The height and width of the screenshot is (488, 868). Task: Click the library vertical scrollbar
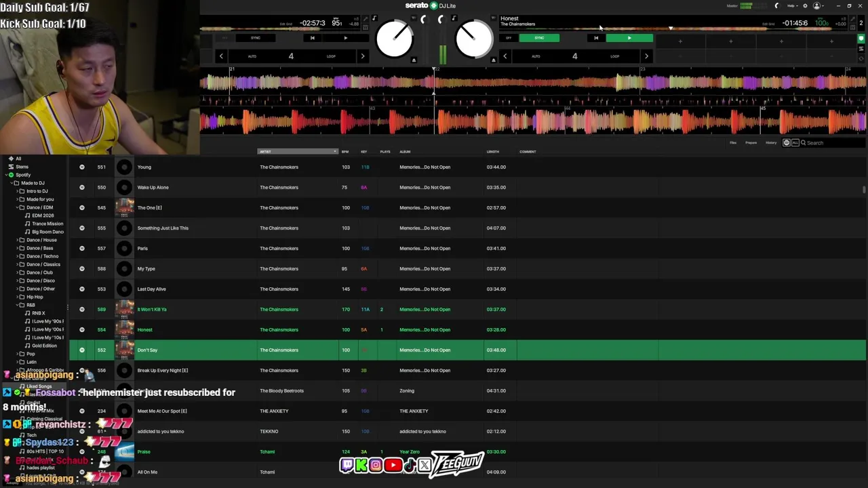point(863,190)
